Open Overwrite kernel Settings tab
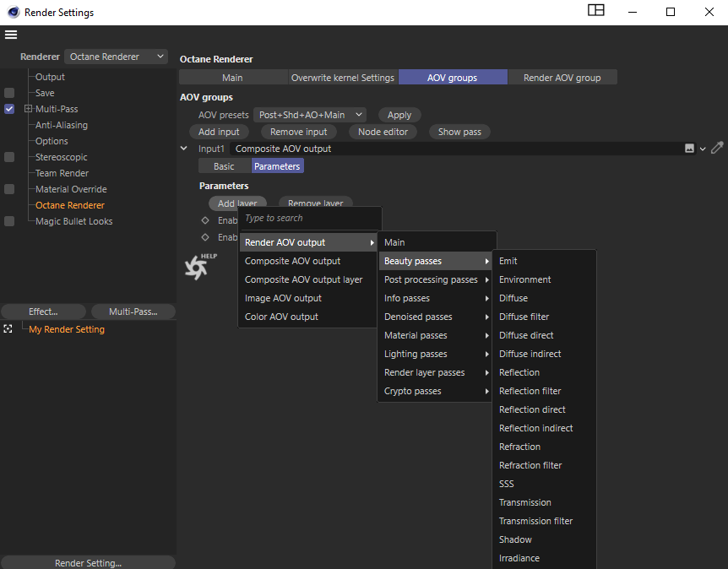Screen dimensions: 728x569 coord(343,78)
